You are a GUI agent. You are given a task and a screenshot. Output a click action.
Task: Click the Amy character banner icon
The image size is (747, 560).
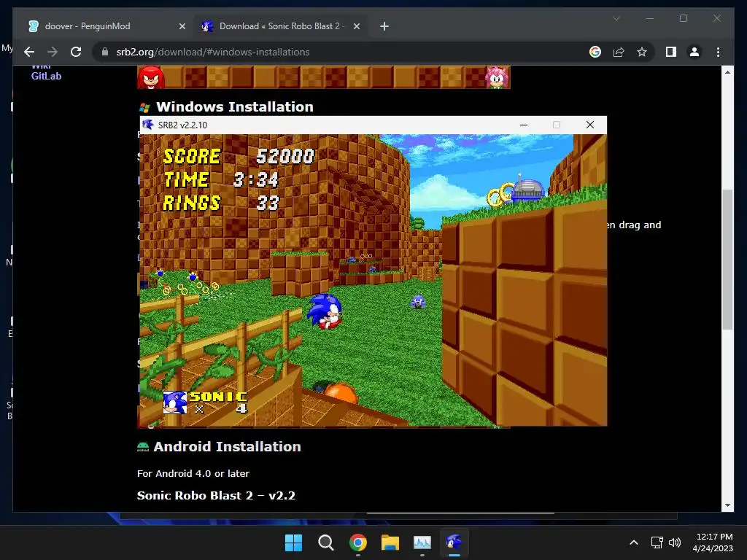pos(497,77)
